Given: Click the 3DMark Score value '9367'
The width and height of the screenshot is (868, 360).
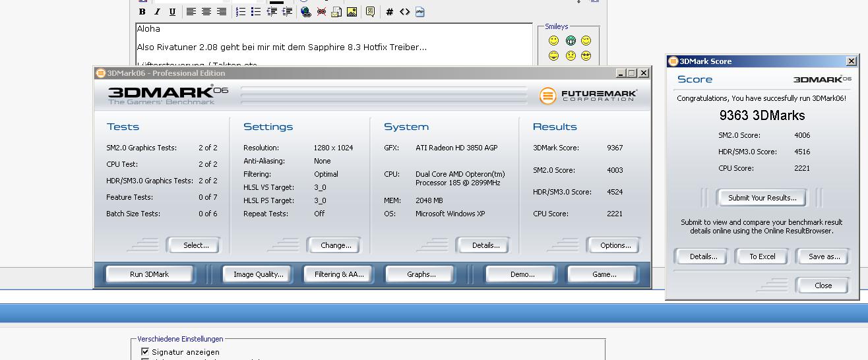Looking at the screenshot, I should point(615,148).
